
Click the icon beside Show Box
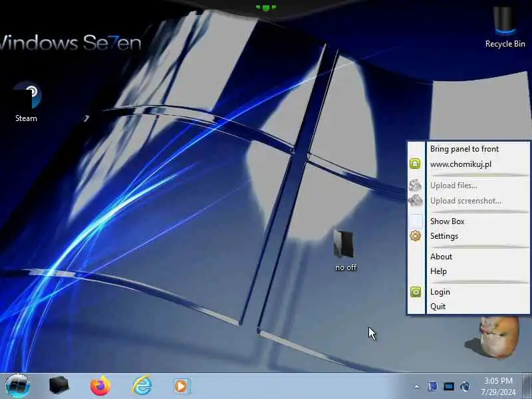(415, 221)
